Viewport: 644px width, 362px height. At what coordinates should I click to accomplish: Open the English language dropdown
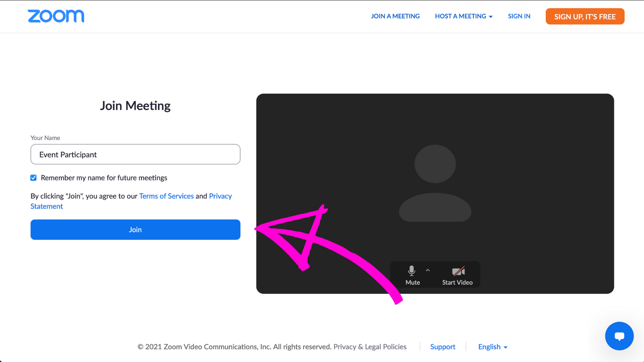tap(492, 347)
